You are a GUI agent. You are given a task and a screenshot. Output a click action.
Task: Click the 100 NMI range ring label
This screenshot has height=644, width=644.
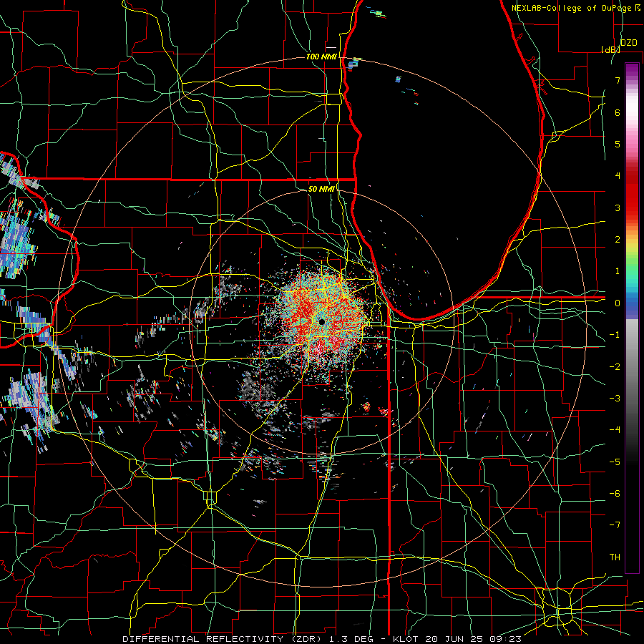[321, 57]
